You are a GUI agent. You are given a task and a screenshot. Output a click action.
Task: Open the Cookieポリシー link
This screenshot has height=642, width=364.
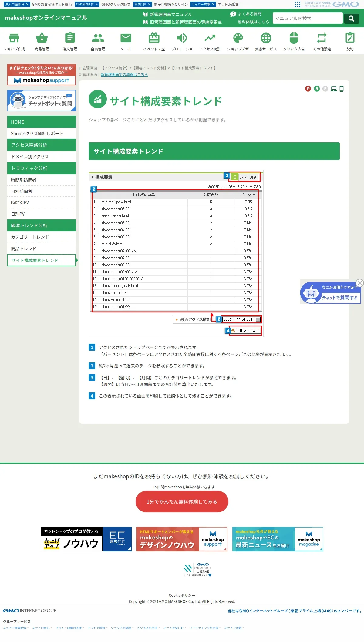click(182, 596)
